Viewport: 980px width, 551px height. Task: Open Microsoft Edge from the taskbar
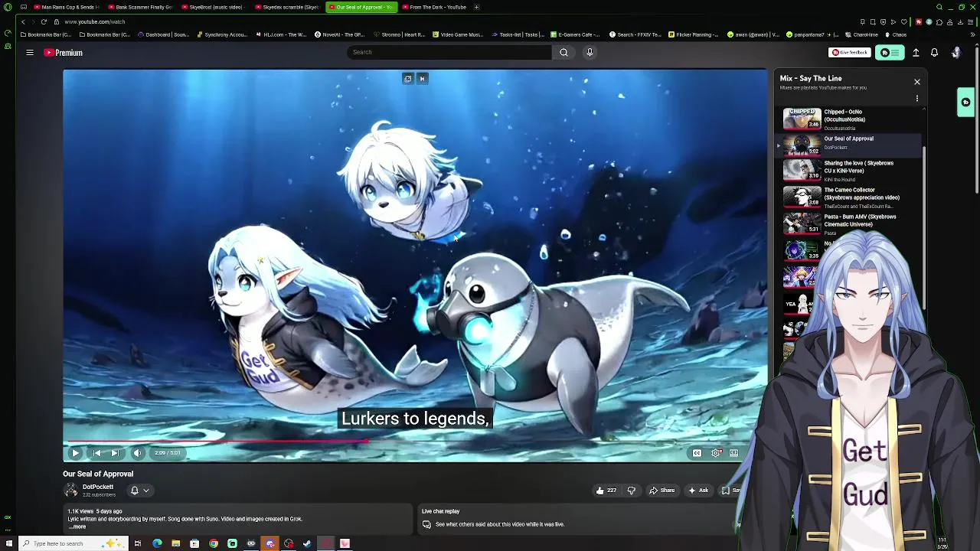coord(157,543)
